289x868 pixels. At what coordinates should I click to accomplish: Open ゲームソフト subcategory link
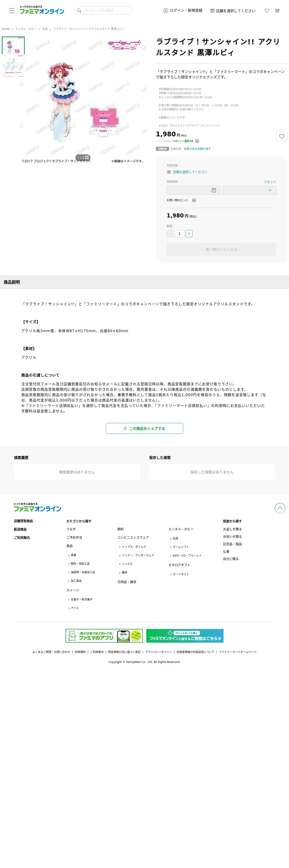pyautogui.click(x=181, y=547)
